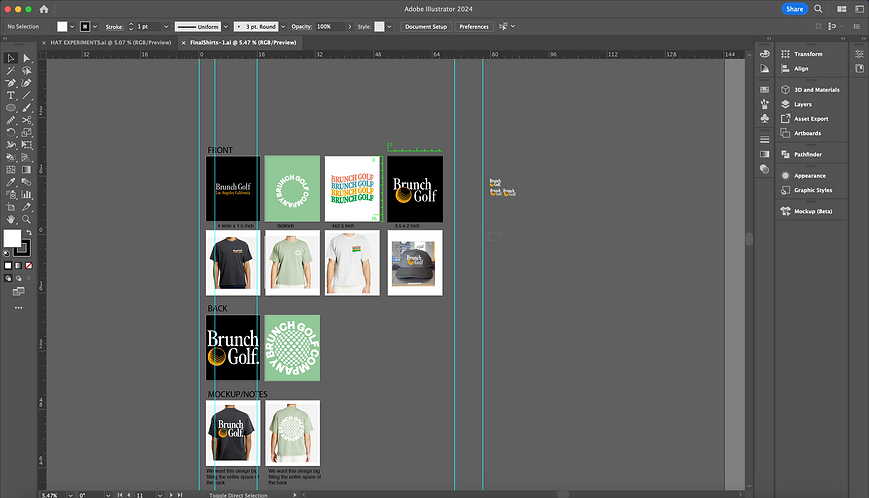The width and height of the screenshot is (869, 498).
Task: Select the Zoom tool
Action: (27, 219)
